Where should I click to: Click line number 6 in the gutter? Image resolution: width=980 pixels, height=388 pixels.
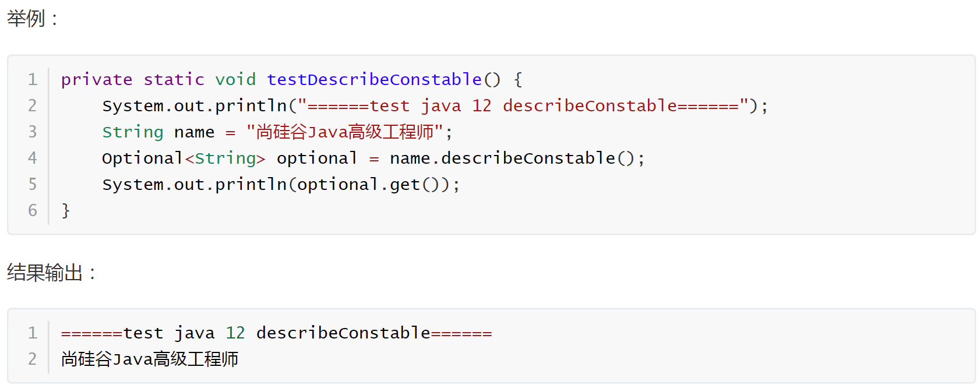pyautogui.click(x=33, y=210)
